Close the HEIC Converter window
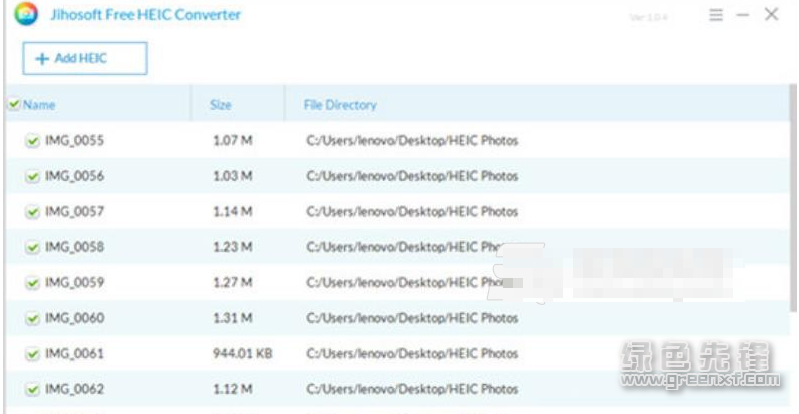 (x=771, y=14)
